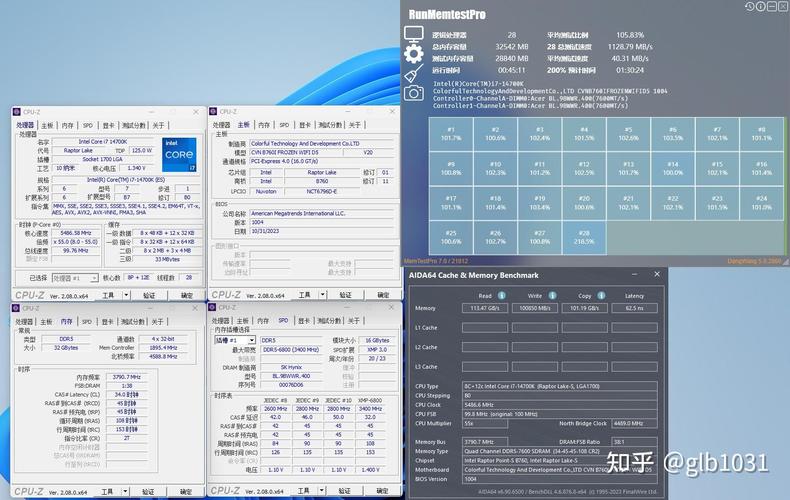Select 测试分数 tab in CPU-Z SPD window
Viewport: 790px width, 500px height.
tap(330, 321)
